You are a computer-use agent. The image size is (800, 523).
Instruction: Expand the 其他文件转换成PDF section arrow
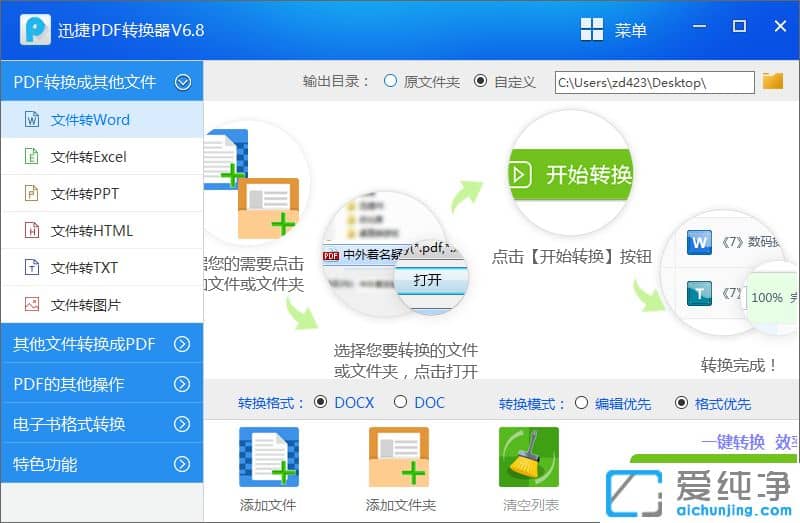pyautogui.click(x=182, y=344)
